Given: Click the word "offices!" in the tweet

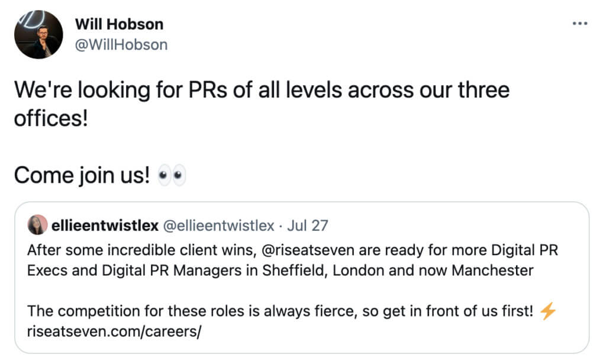Looking at the screenshot, I should click(x=51, y=117).
